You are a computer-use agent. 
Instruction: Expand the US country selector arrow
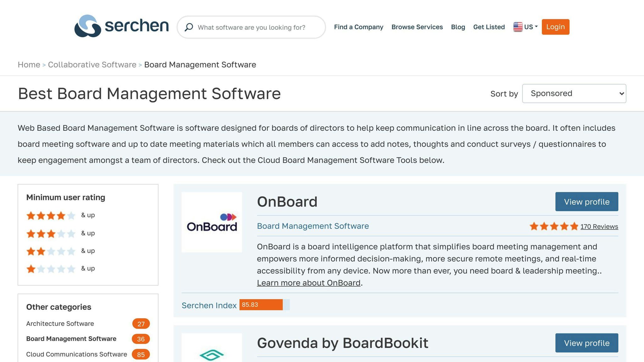[536, 27]
